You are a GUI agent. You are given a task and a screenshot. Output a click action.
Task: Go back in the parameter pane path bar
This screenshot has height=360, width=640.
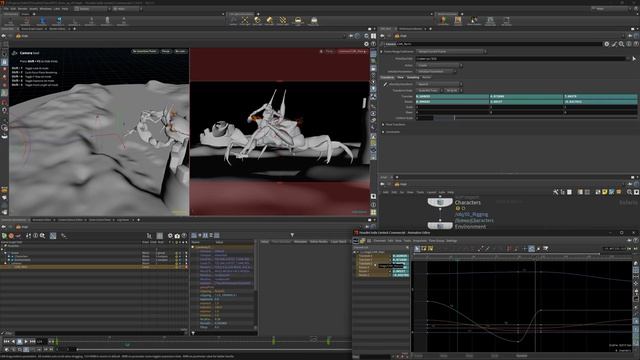tap(382, 36)
